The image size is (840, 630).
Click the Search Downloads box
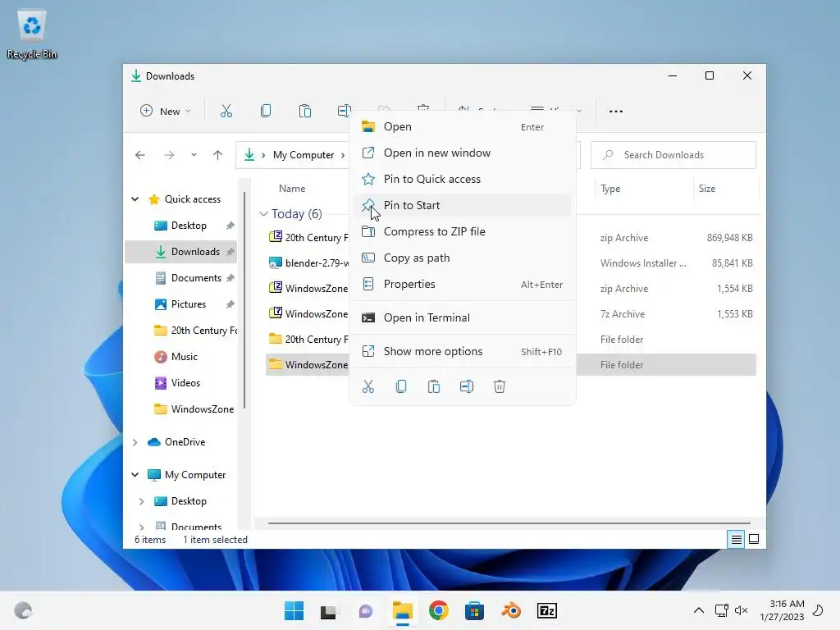pos(673,155)
